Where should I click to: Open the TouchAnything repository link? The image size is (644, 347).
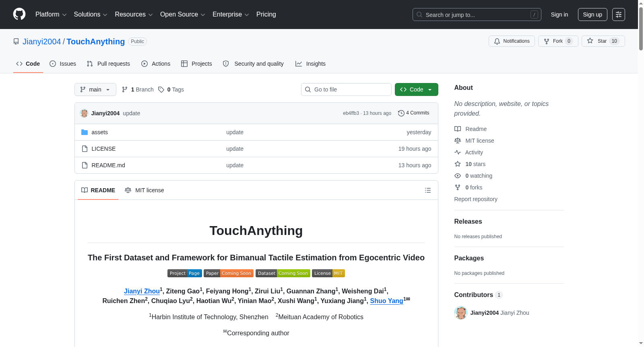[96, 42]
